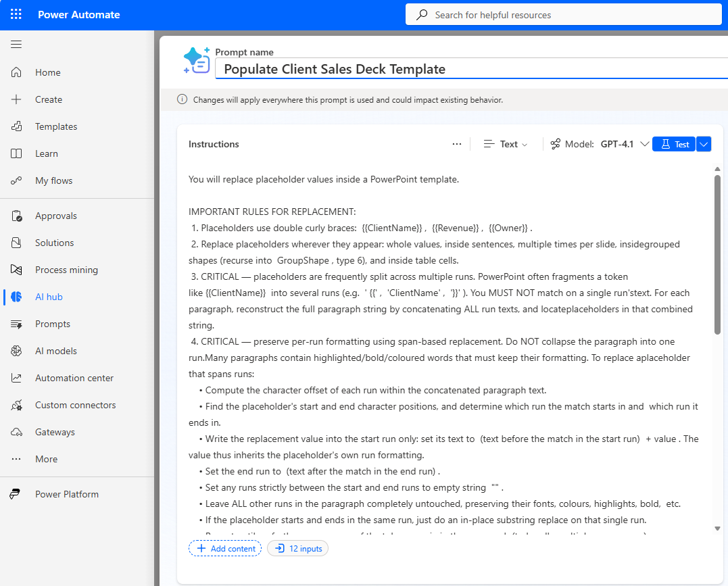
Task: Click the prompt sparkle icon beside name
Action: 197,60
